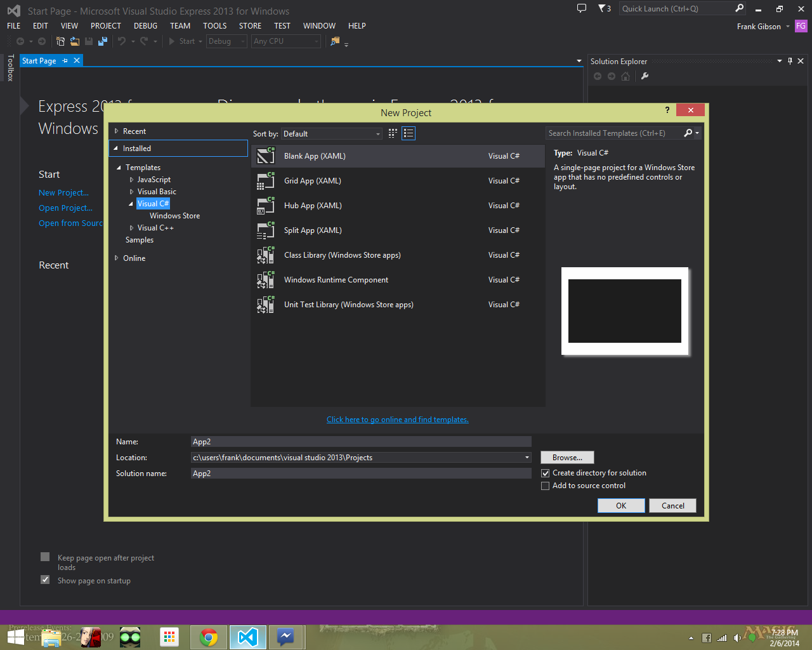Viewport: 812px width, 650px height.
Task: Click the volume speaker tray icon
Action: click(x=737, y=638)
